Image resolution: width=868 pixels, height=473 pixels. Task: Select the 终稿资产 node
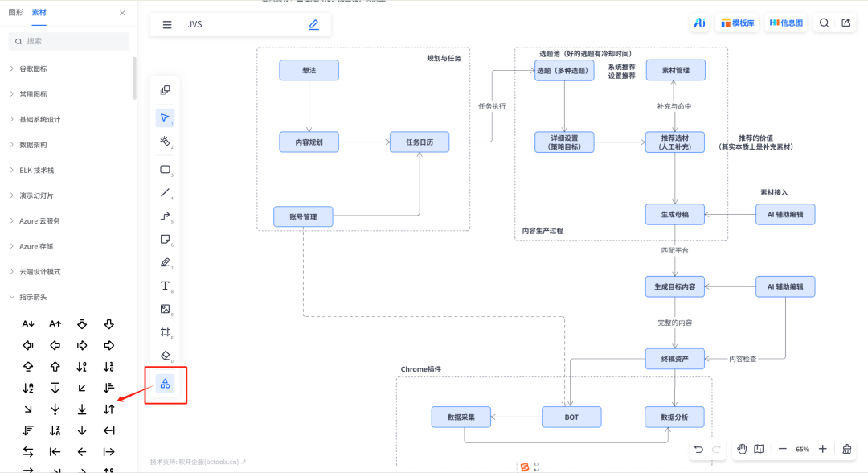(675, 359)
